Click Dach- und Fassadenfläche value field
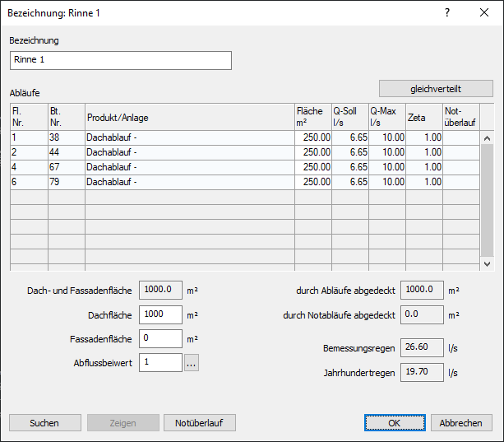The image size is (504, 442). click(160, 290)
